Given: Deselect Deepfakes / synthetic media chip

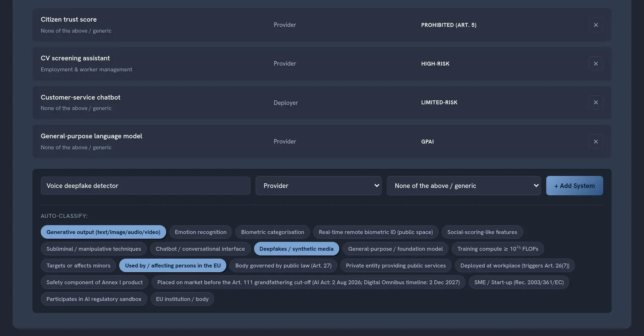Looking at the screenshot, I should (x=296, y=249).
